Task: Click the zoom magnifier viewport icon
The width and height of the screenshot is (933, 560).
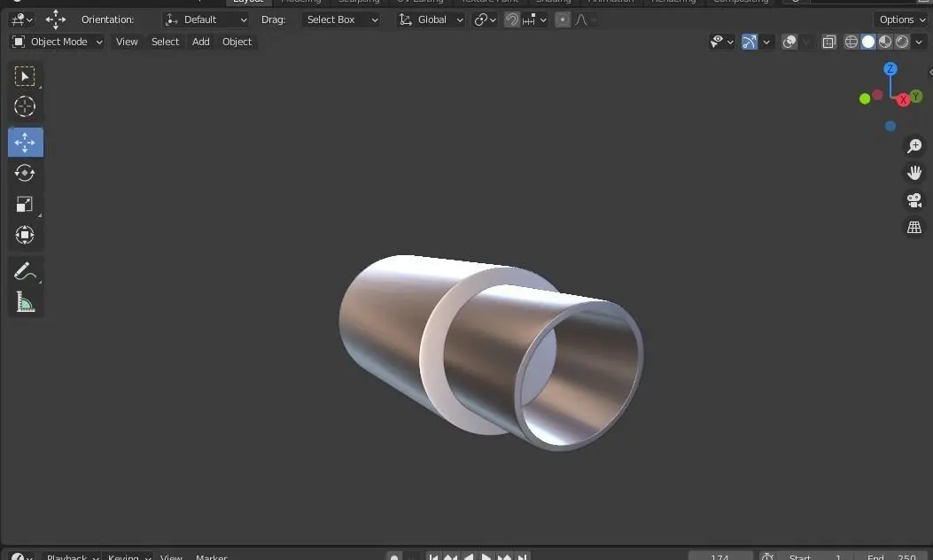Action: tap(914, 146)
